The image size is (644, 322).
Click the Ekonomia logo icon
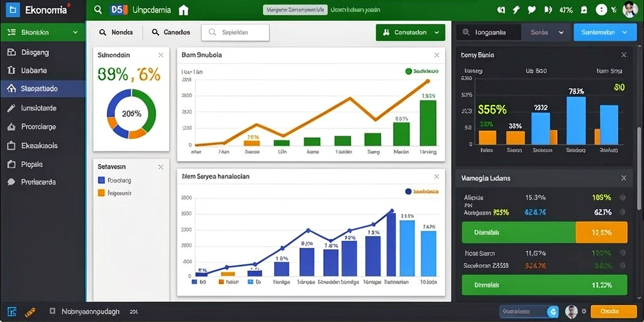(x=13, y=10)
